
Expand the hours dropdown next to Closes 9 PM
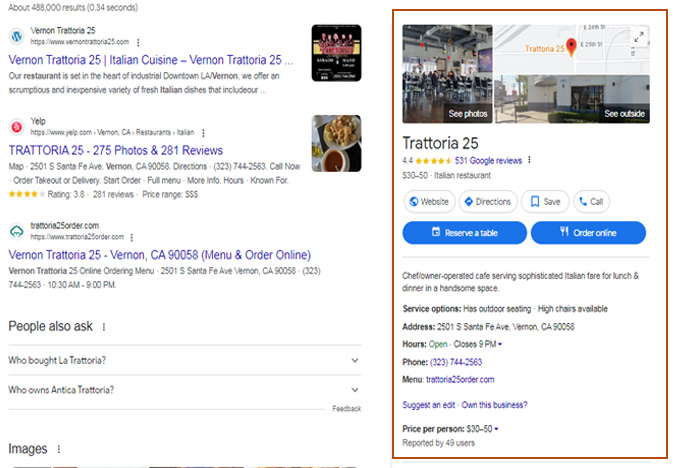[x=500, y=345]
